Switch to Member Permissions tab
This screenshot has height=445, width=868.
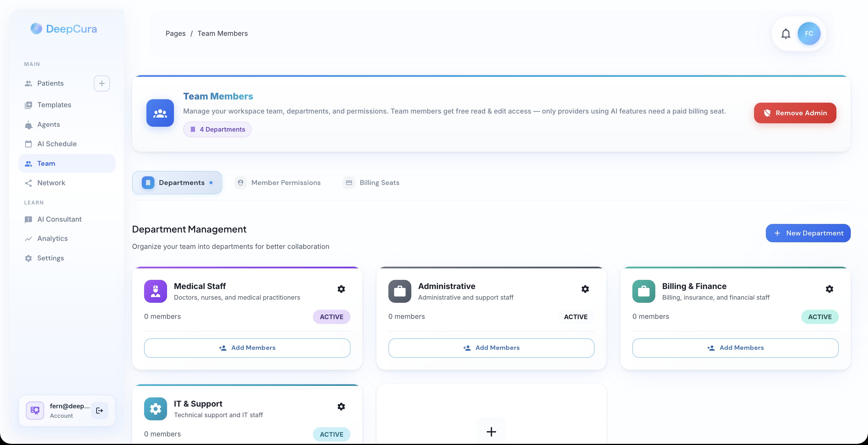click(x=278, y=183)
